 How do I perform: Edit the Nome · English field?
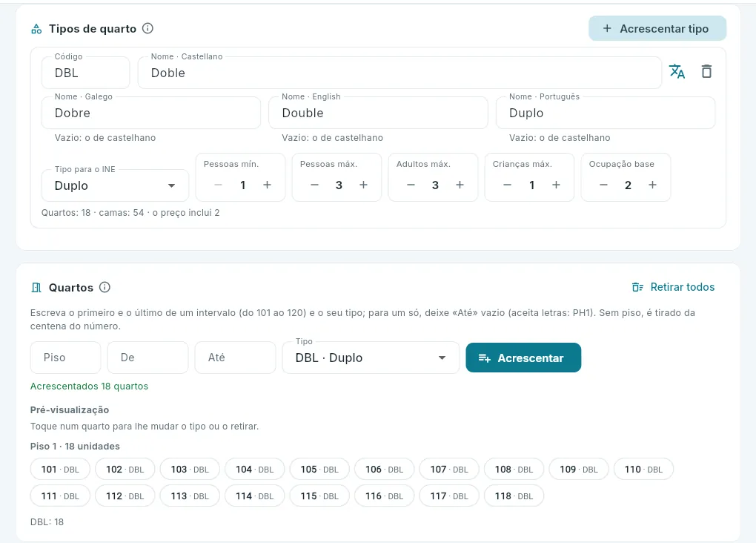coord(378,113)
